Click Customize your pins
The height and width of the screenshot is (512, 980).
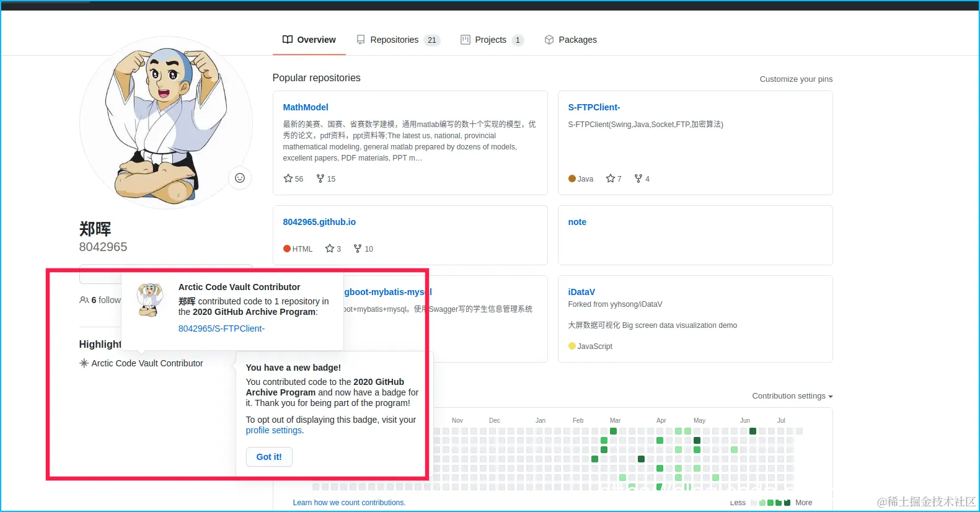[796, 79]
